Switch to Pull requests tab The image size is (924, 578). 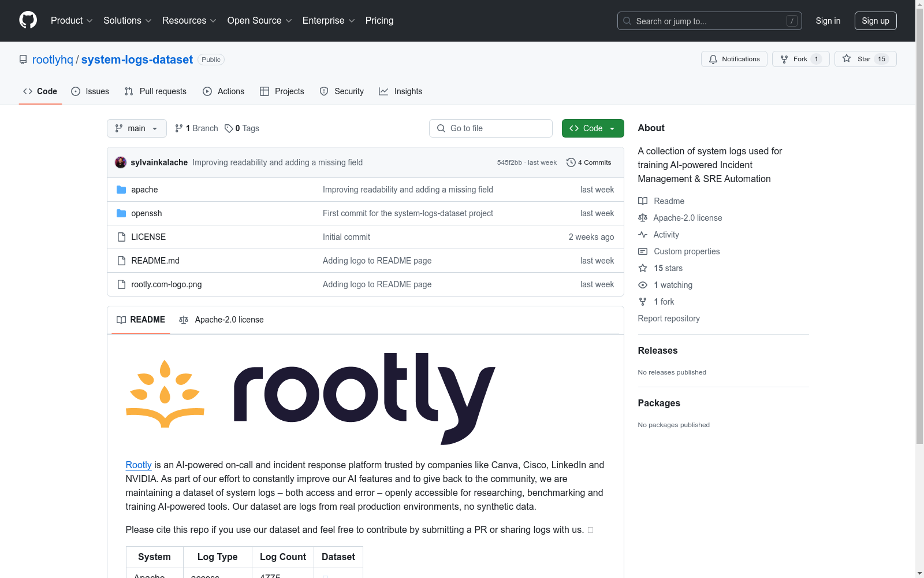tap(155, 91)
